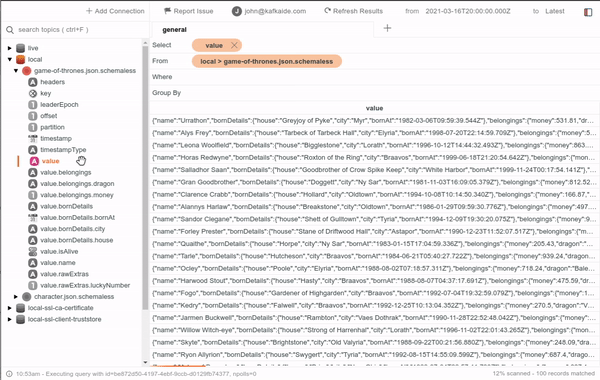Click the value.isAlive boolean icon
The image size is (600, 380).
point(33,251)
